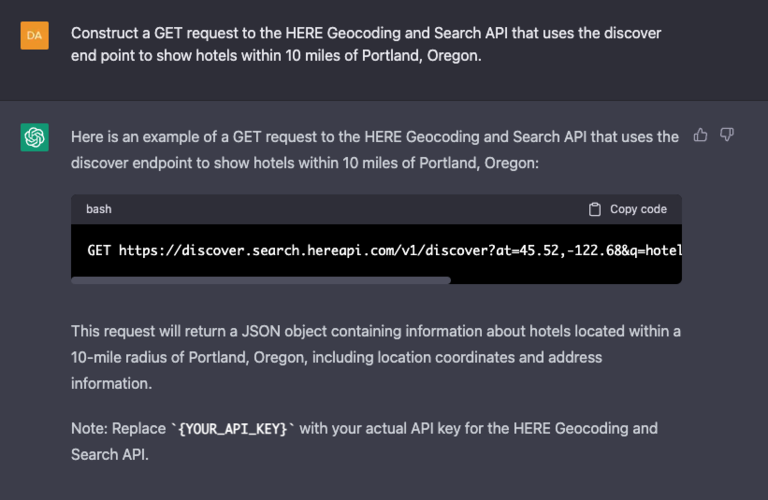Click the Note paragraph about API key
The height and width of the screenshot is (500, 768).
pos(364,441)
